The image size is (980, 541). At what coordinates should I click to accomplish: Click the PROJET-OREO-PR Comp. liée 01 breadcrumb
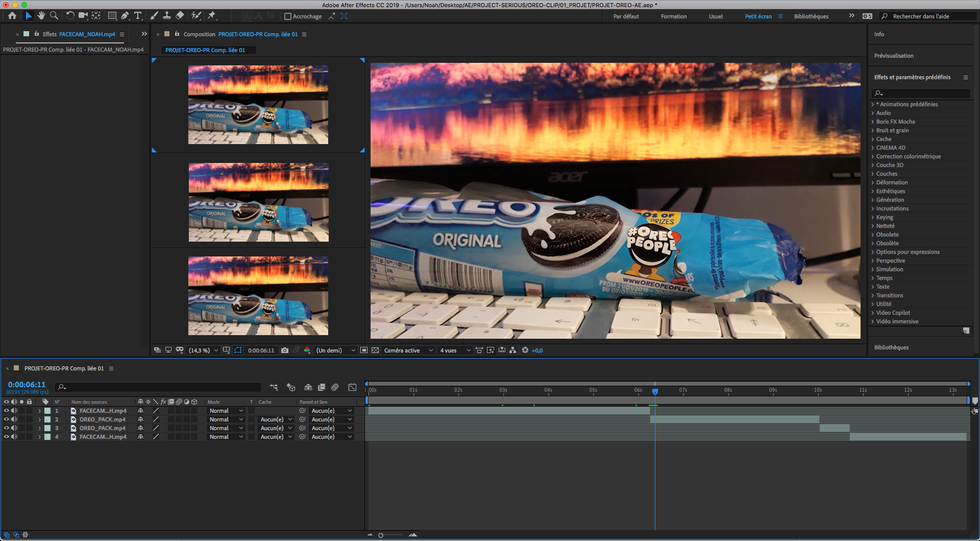pos(205,50)
